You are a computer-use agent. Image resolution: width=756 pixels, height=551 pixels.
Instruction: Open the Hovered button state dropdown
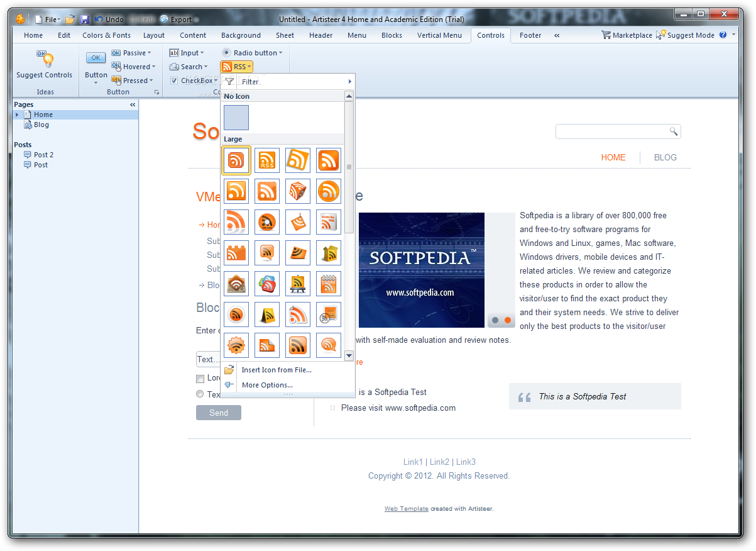[x=133, y=67]
